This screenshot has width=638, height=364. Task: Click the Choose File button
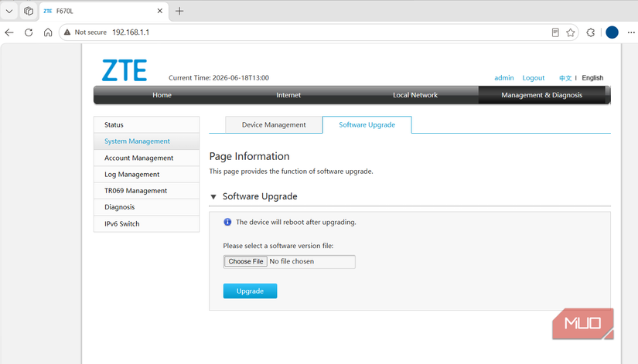pyautogui.click(x=246, y=261)
